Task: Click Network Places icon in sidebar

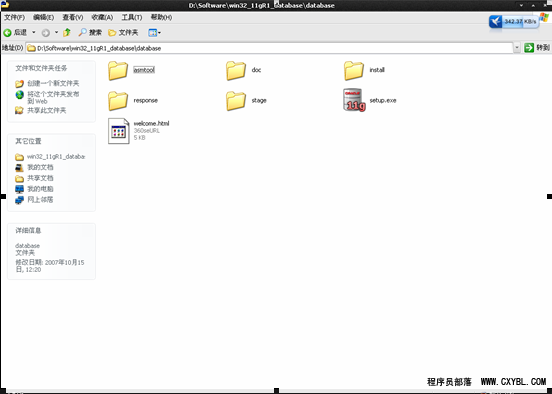Action: (19, 200)
